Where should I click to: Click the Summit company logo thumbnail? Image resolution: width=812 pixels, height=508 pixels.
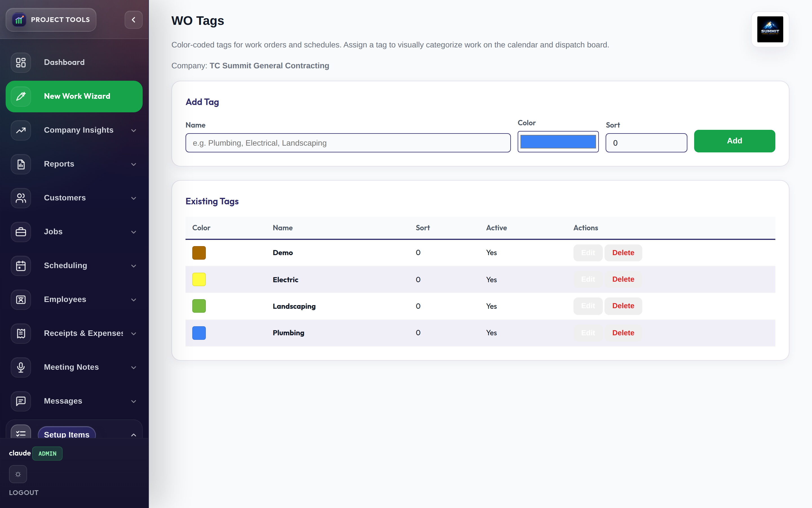pos(770,30)
